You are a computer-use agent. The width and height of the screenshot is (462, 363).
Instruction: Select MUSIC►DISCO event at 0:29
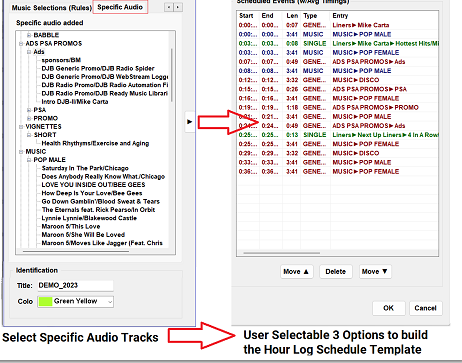(x=338, y=153)
